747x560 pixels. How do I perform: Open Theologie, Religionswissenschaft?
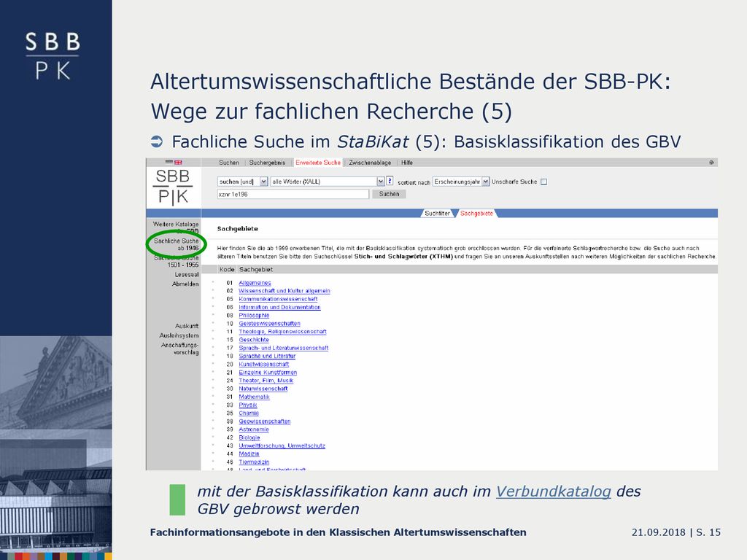point(282,332)
